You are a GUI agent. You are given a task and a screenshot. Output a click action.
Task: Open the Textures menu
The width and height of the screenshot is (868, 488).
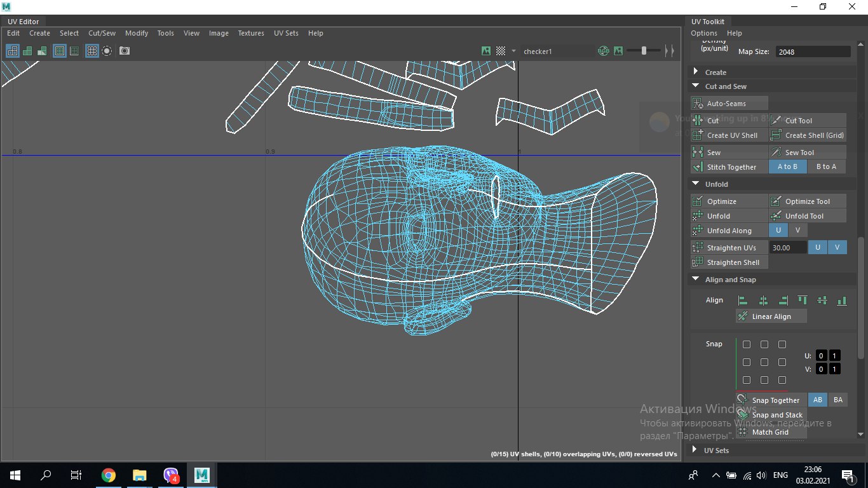(x=251, y=33)
